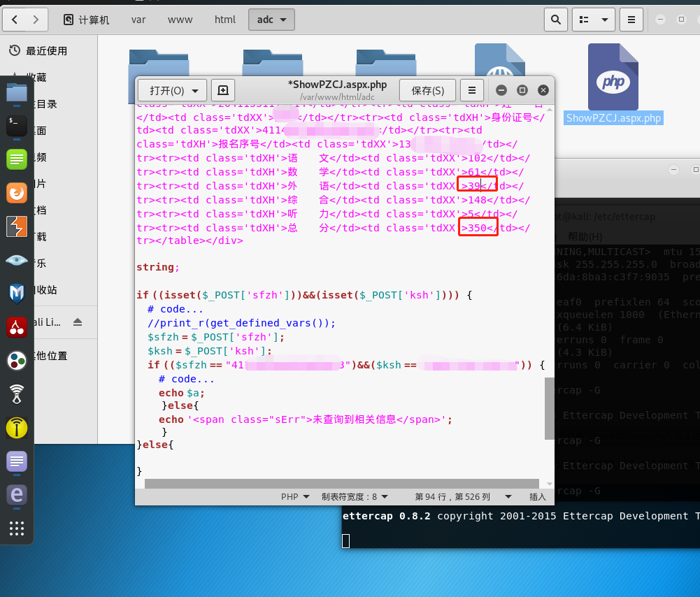This screenshot has width=700, height=597.
Task: Click the string; line in the editor
Action: 157,267
